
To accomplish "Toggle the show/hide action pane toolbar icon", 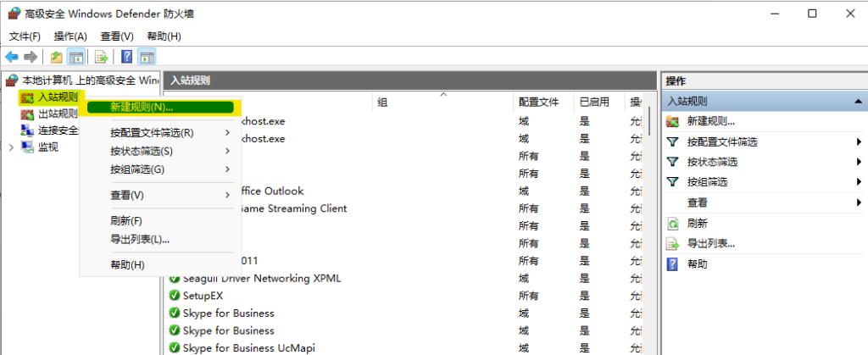I will pos(147,57).
